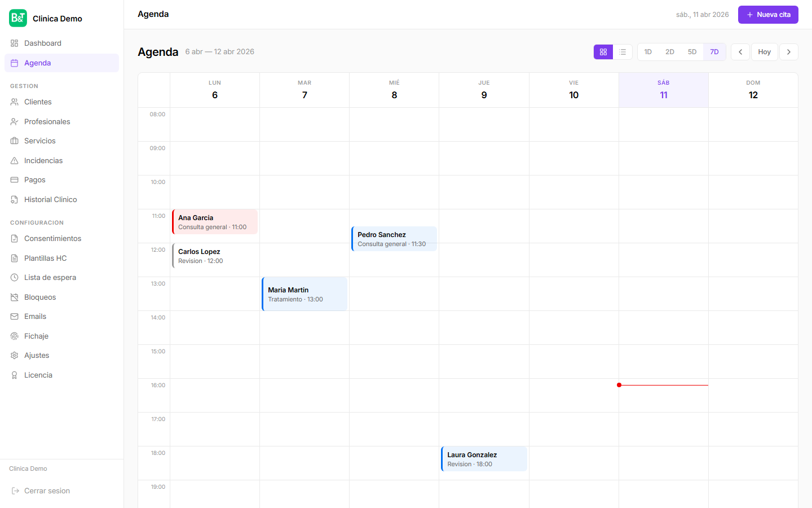This screenshot has height=508, width=812.
Task: Select the 2D day range
Action: point(670,52)
